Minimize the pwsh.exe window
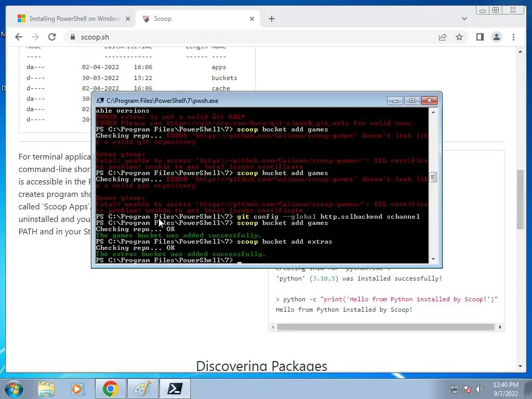Image resolution: width=532 pixels, height=399 pixels. coord(395,101)
